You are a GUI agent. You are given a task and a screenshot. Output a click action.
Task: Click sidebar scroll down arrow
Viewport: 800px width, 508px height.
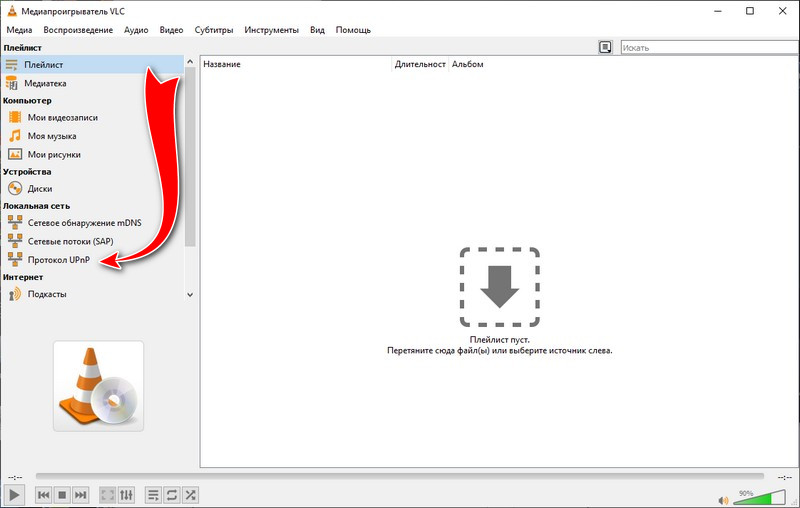(190, 295)
